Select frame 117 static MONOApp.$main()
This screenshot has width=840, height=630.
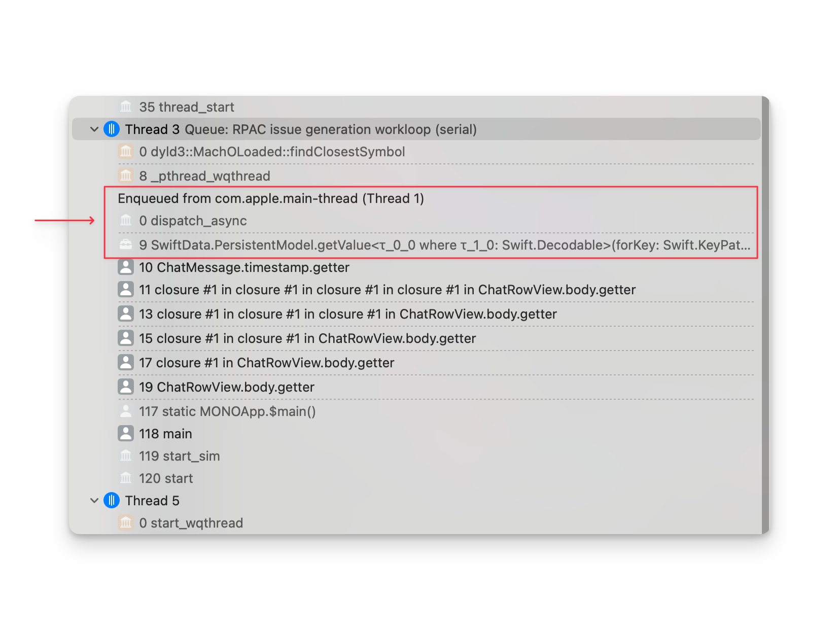tap(227, 411)
